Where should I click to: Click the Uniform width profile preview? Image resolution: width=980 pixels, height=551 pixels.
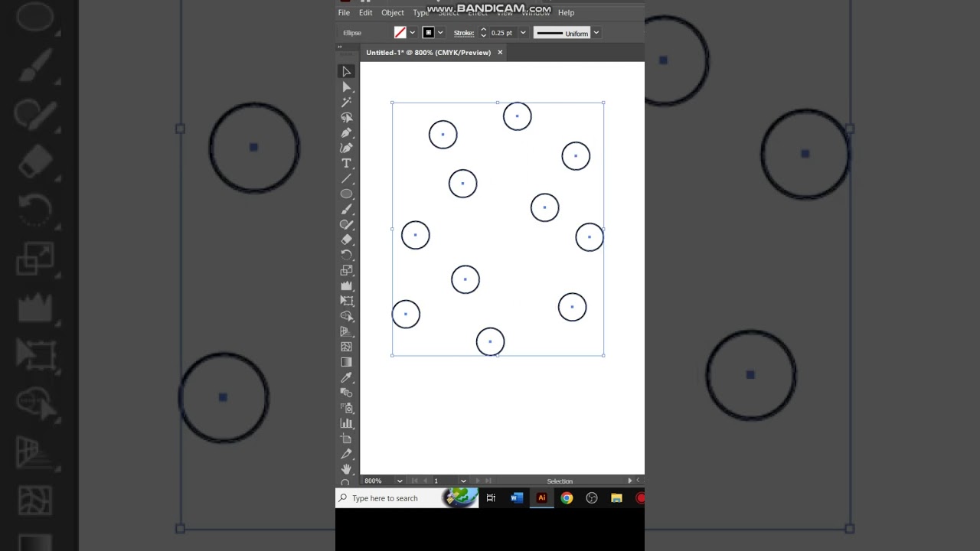click(562, 33)
